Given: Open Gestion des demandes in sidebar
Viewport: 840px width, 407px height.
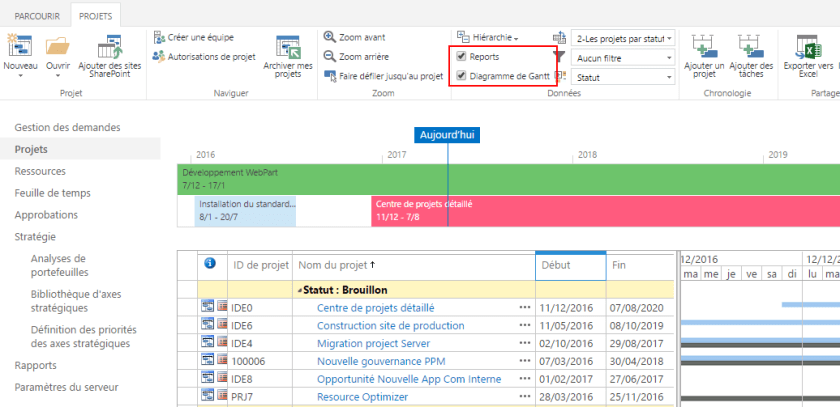Looking at the screenshot, I should (68, 127).
